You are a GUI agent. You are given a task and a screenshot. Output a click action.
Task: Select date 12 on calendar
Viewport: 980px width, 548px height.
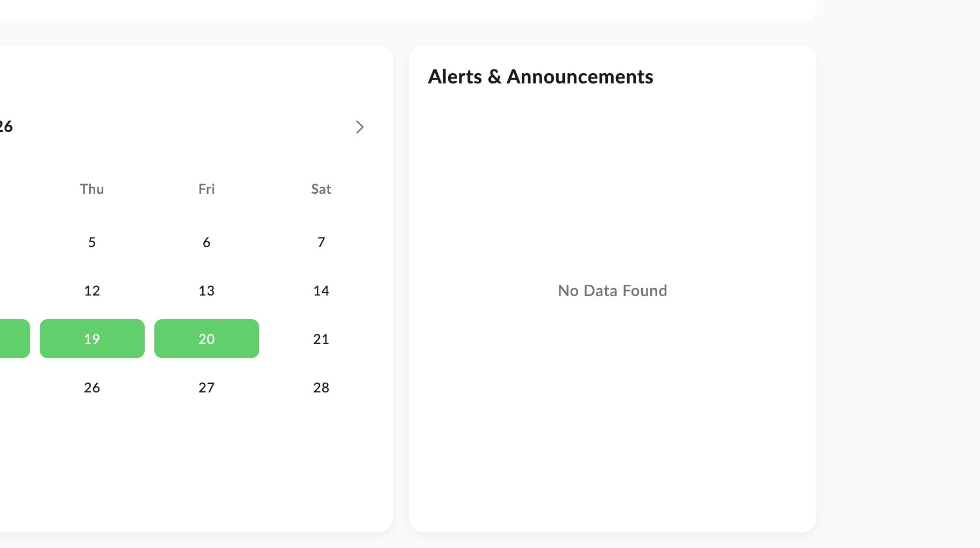(x=92, y=290)
